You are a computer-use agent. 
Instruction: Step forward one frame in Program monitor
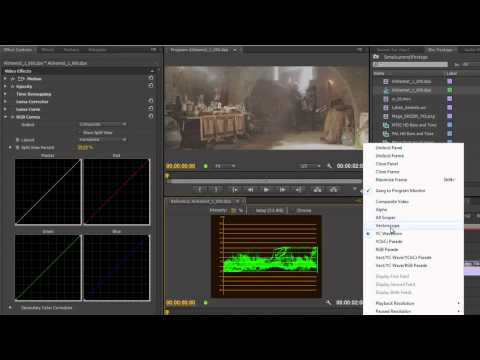point(282,190)
